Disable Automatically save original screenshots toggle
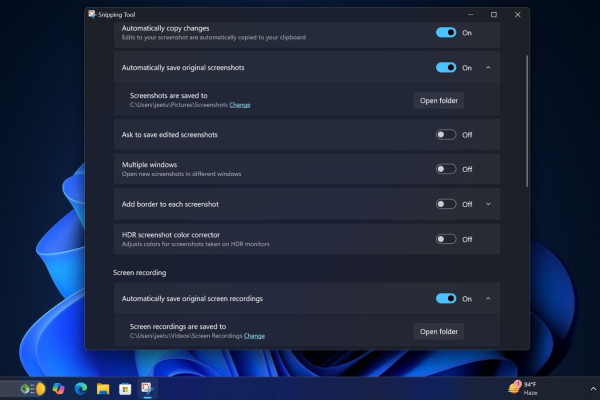This screenshot has height=400, width=600. tap(446, 67)
